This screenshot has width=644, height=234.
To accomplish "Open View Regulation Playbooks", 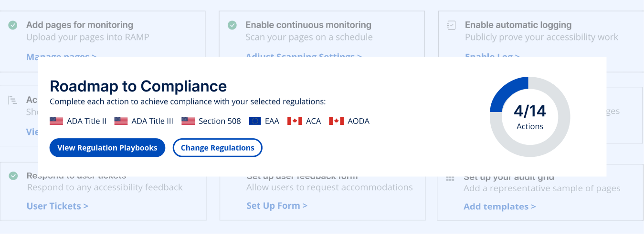I will [107, 148].
